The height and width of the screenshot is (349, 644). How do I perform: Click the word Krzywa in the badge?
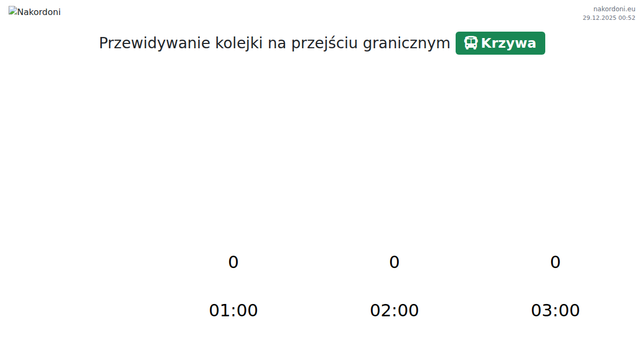(x=508, y=43)
